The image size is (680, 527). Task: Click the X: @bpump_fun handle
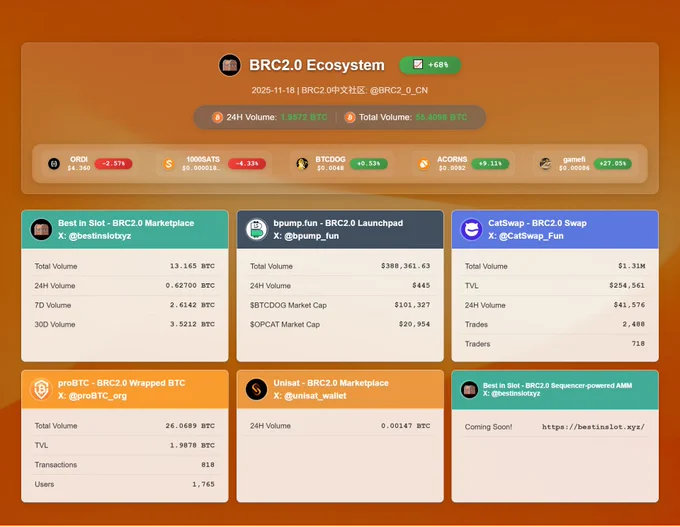[306, 236]
